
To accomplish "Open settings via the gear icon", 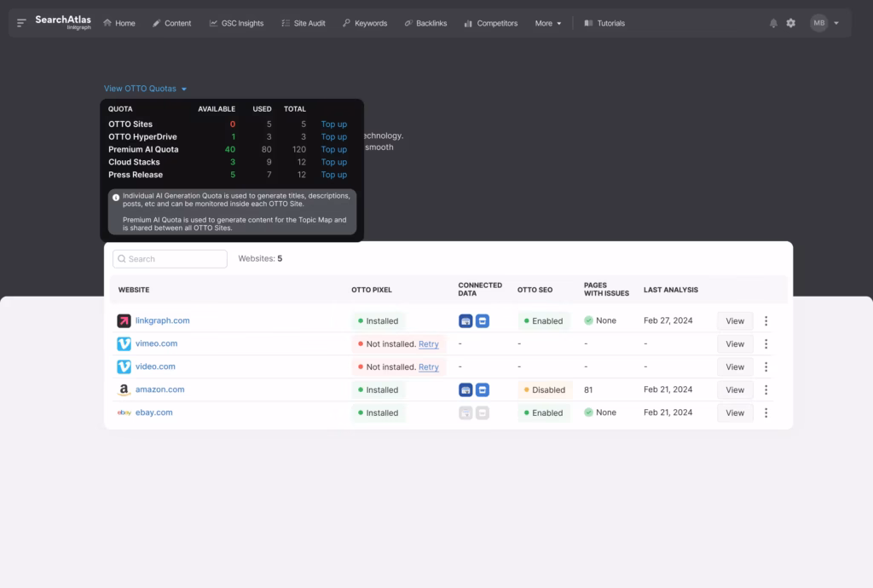I will [x=790, y=23].
